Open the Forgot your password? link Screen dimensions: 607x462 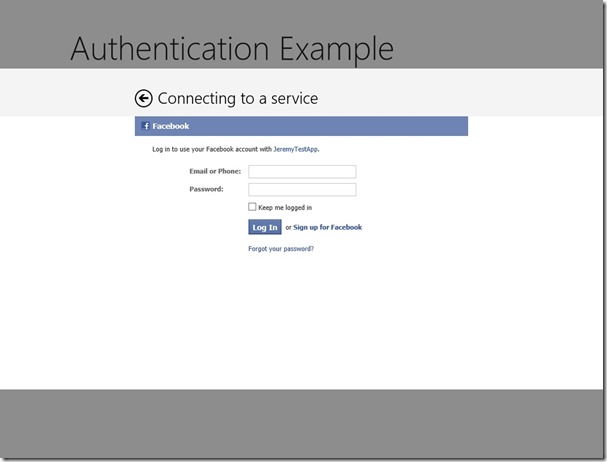pos(281,249)
